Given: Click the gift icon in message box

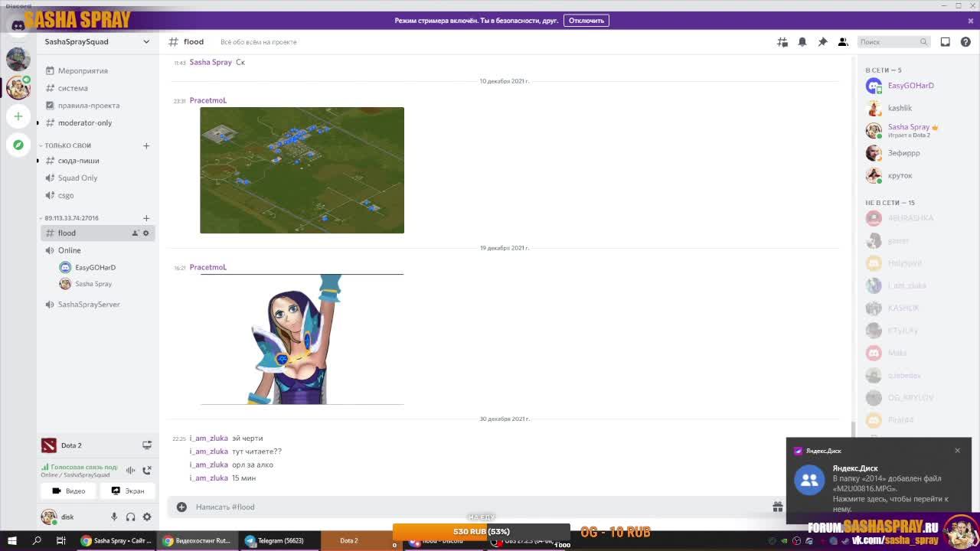Looking at the screenshot, I should (777, 507).
